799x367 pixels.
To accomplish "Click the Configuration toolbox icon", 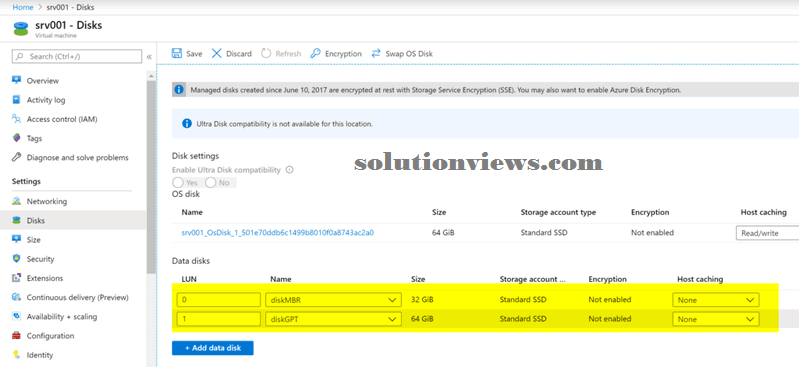I will pos(17,336).
